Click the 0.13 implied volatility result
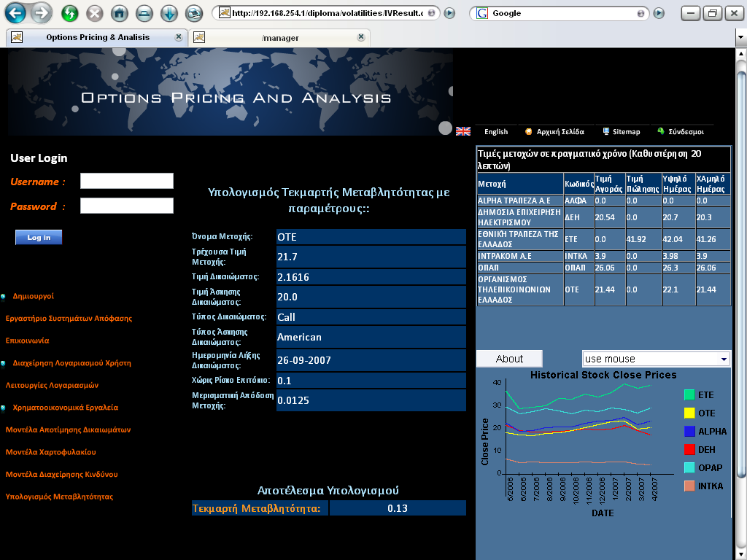This screenshot has width=747, height=560. (x=398, y=508)
